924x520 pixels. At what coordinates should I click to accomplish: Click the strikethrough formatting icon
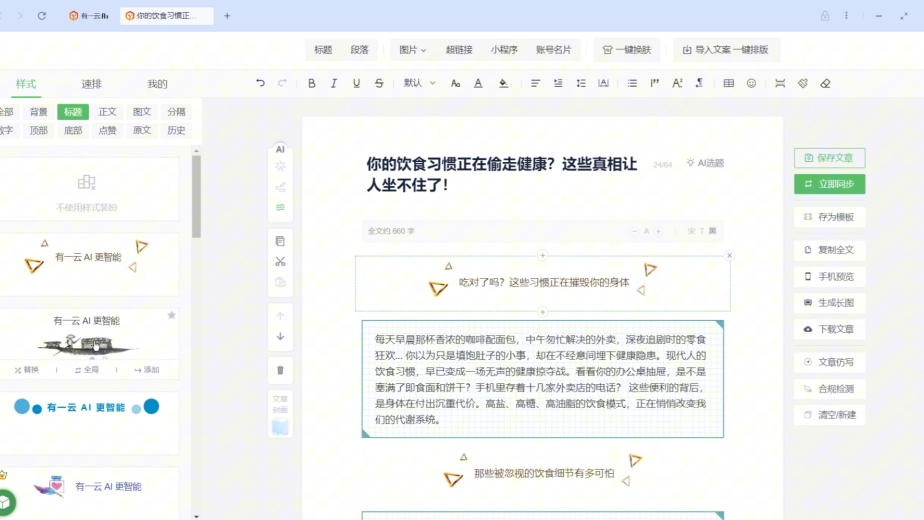pyautogui.click(x=379, y=83)
